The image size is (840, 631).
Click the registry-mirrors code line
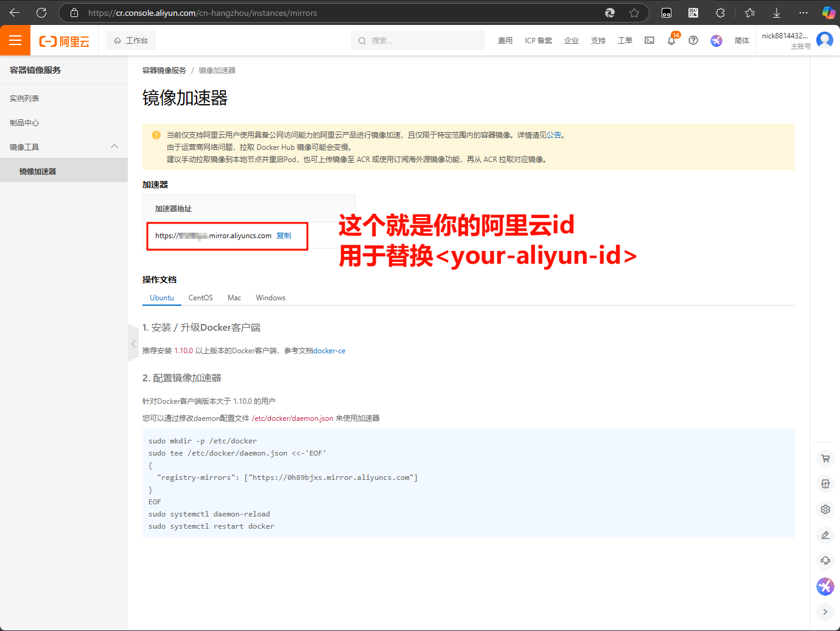pyautogui.click(x=287, y=478)
